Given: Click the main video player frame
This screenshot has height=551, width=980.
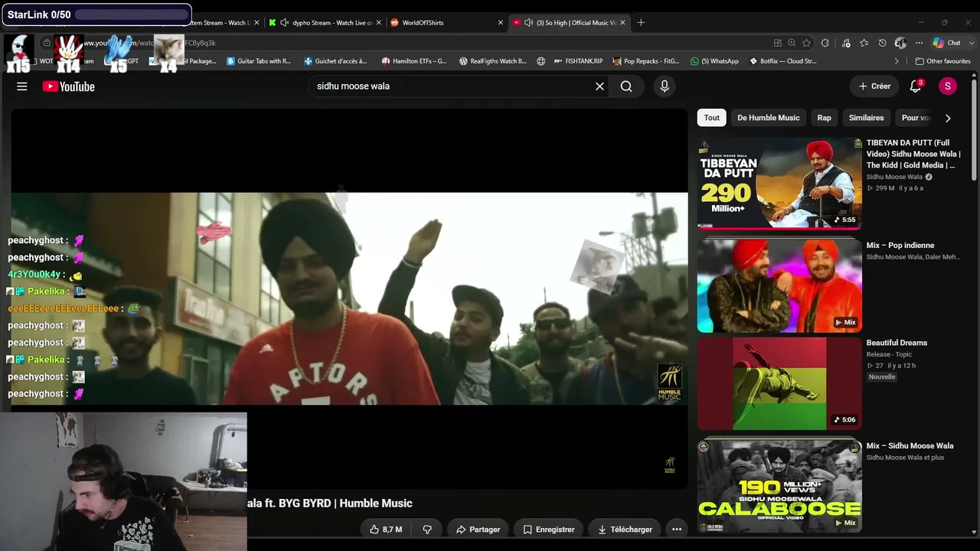Looking at the screenshot, I should pyautogui.click(x=349, y=298).
